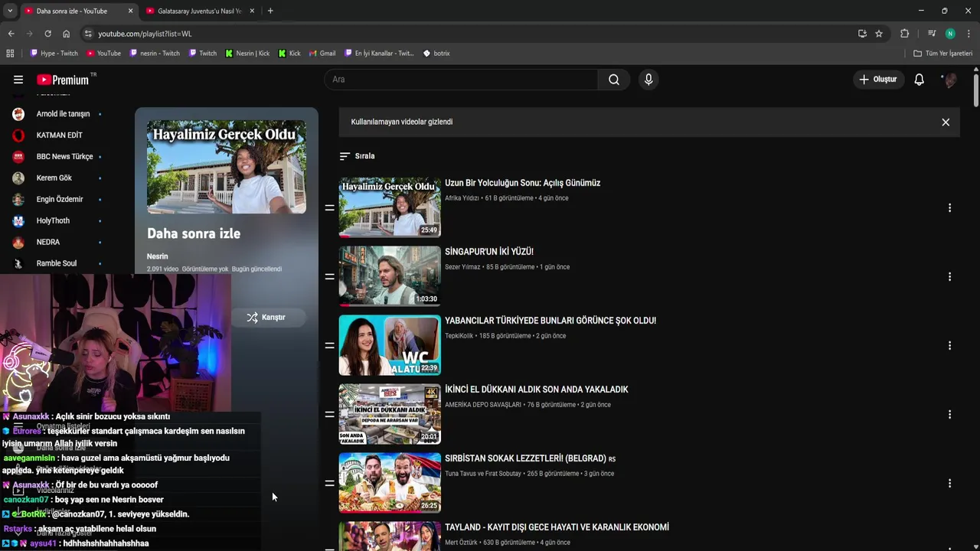The image size is (980, 551).
Task: Open the 'SIRBİSTAN SOKAK LEZZETLERİ' thumbnail
Action: (390, 483)
